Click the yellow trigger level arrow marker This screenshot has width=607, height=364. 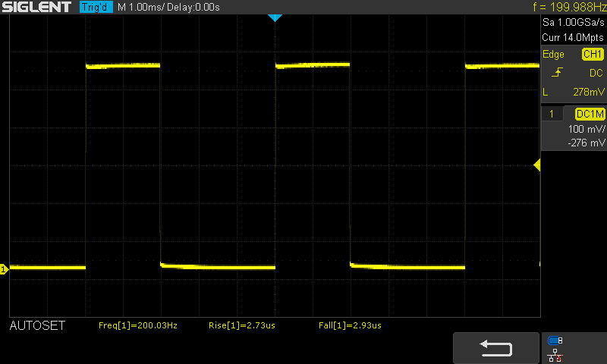537,165
